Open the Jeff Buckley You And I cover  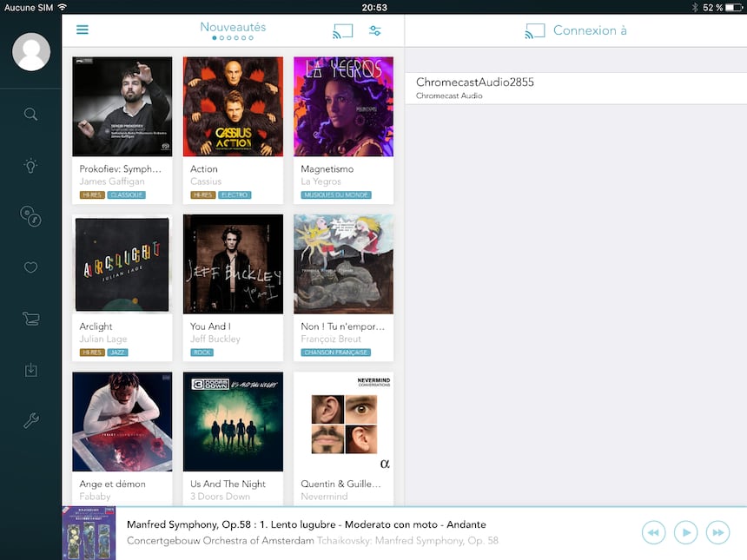pos(233,264)
